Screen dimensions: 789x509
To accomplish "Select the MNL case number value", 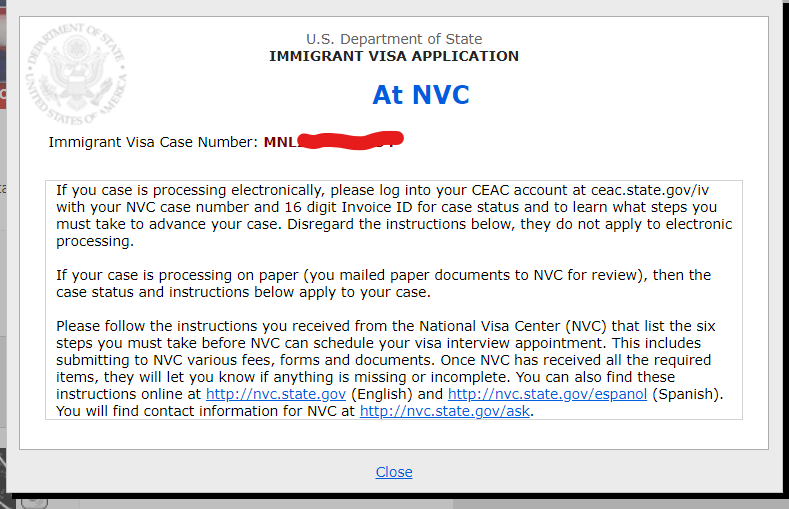I will click(x=333, y=141).
